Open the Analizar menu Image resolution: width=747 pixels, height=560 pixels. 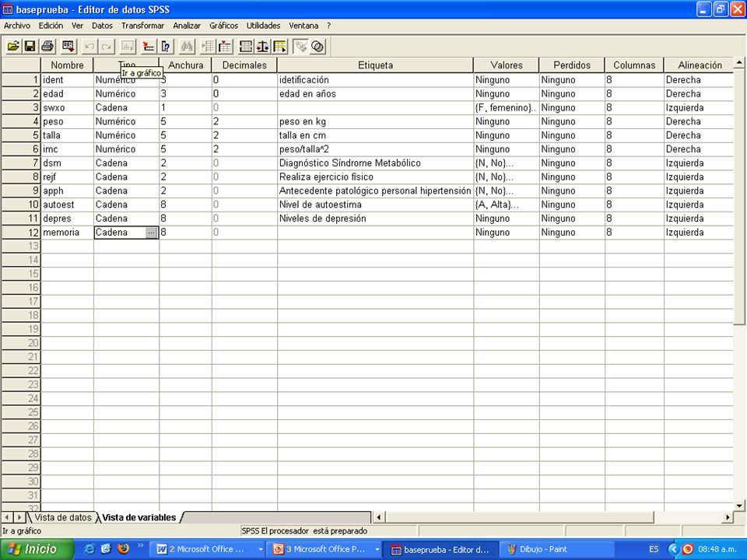(x=187, y=26)
